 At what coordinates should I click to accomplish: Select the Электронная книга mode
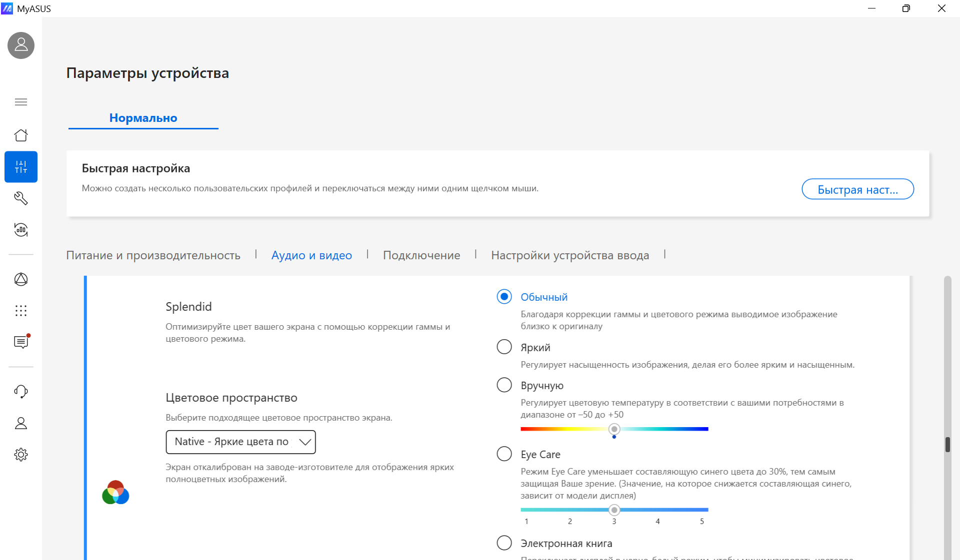click(504, 543)
